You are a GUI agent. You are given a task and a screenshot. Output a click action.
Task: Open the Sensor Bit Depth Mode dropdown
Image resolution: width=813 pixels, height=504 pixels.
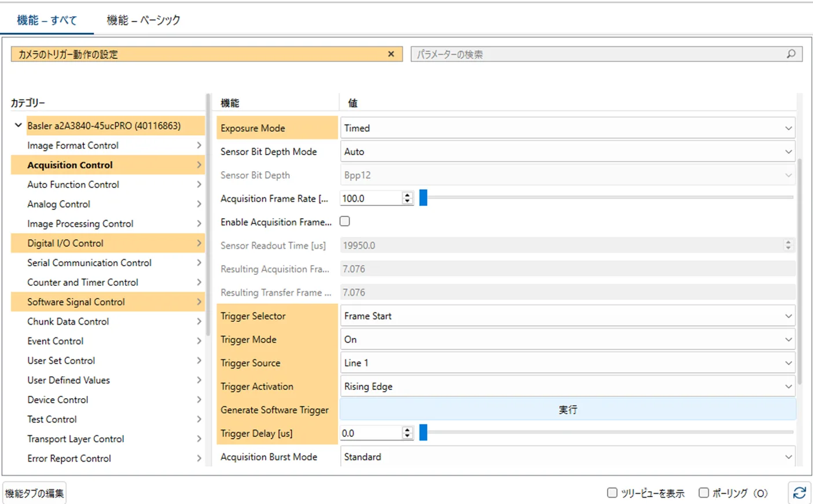(x=568, y=152)
